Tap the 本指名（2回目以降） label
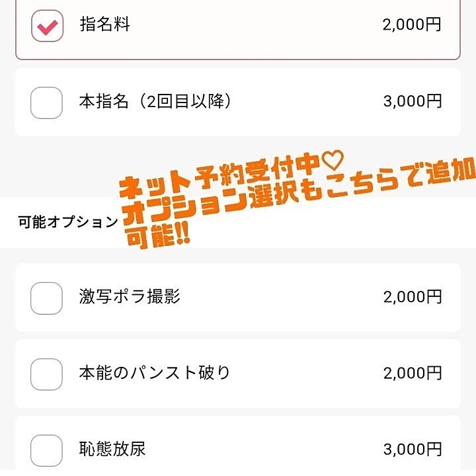476x476 pixels. pyautogui.click(x=155, y=102)
